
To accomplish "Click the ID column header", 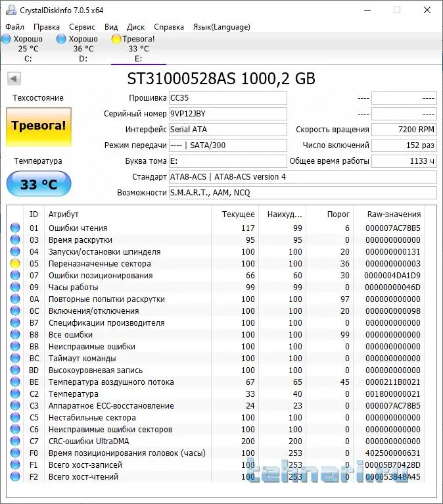I will pos(34,214).
